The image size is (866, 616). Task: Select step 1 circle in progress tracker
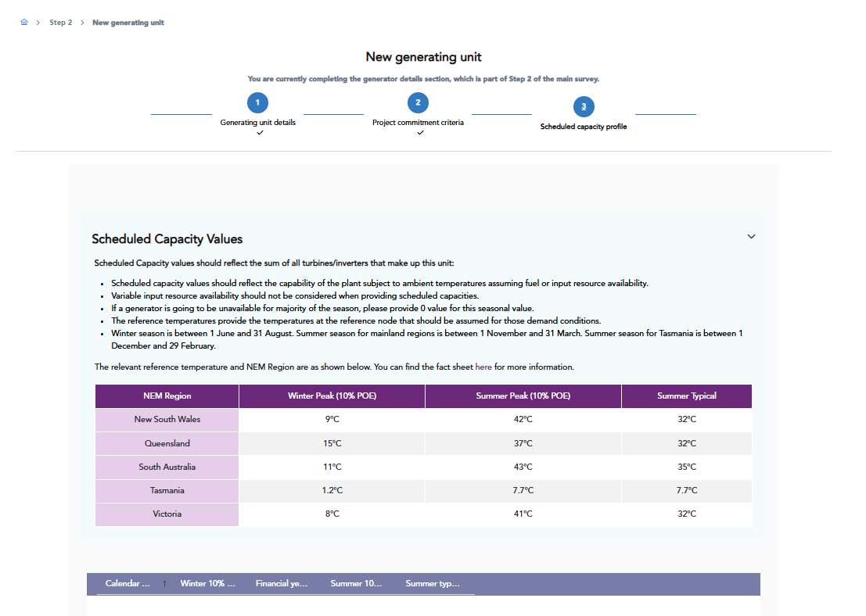coord(257,103)
